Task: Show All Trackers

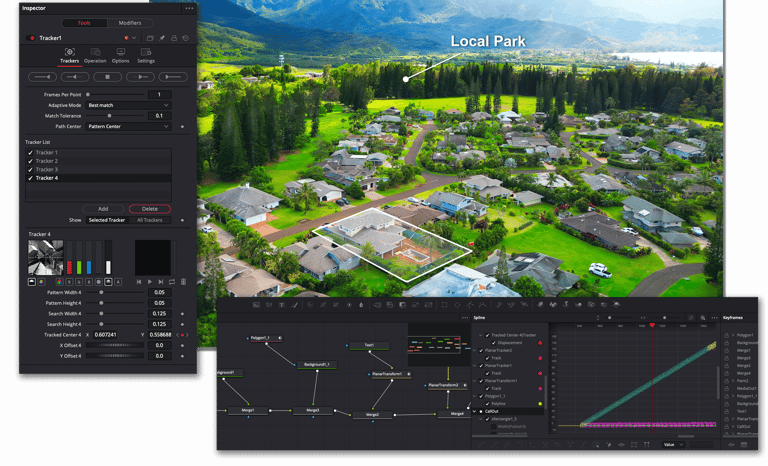Action: pos(149,221)
